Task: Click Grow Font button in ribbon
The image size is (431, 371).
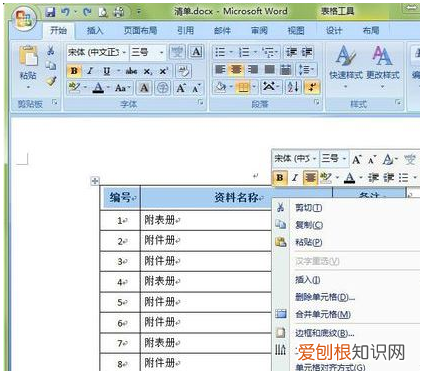Action: point(181,88)
